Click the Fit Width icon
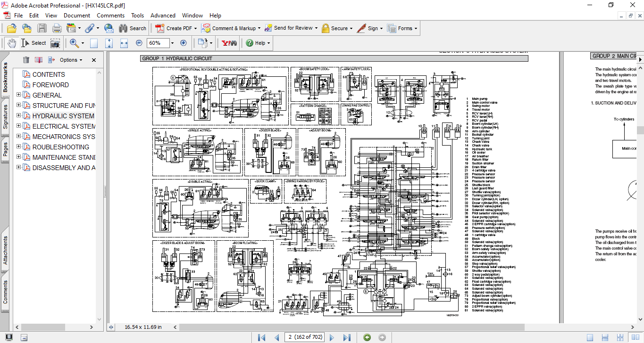 pos(124,43)
